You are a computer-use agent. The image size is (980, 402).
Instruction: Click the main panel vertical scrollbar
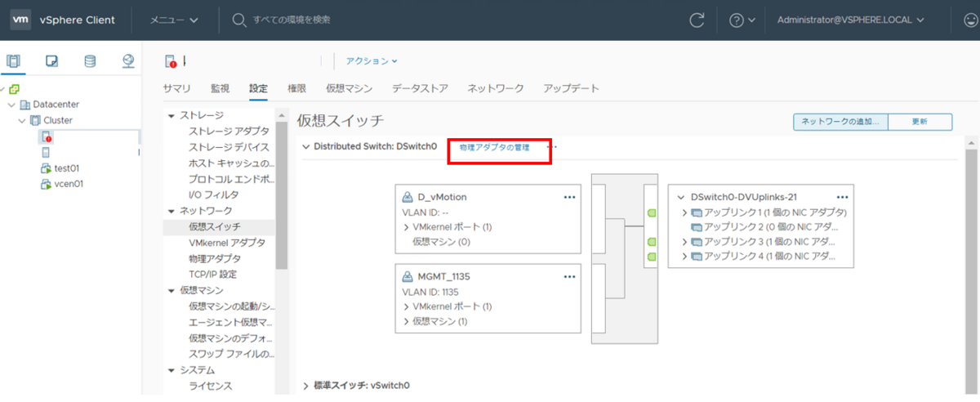point(971,270)
